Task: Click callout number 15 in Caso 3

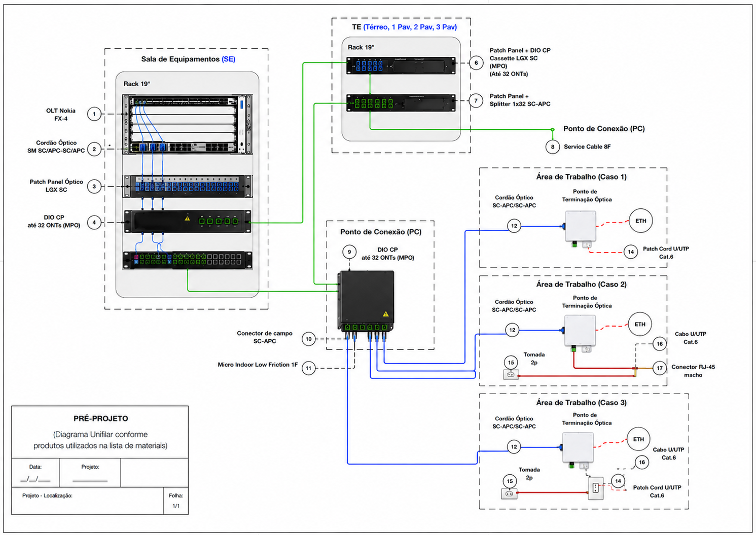Action: point(510,481)
